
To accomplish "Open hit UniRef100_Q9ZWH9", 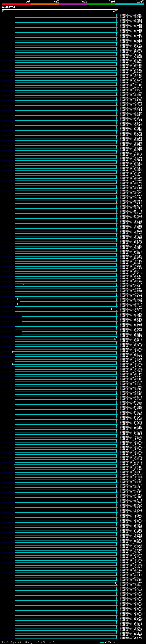I will tap(131, 15).
